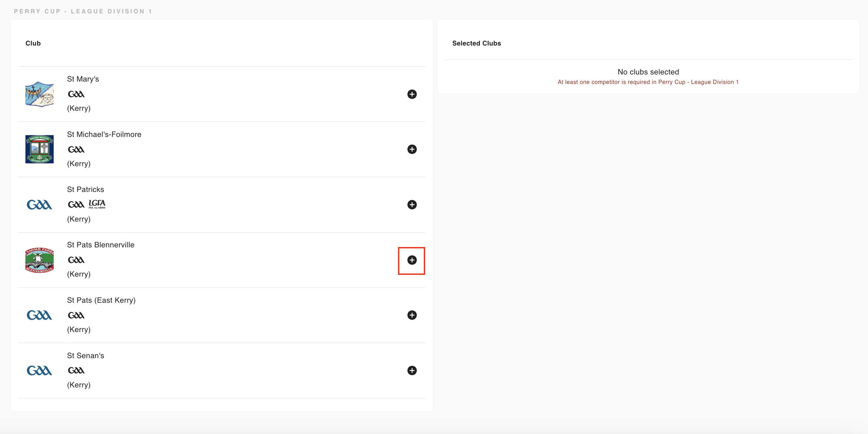
Task: Add St Pats (East Kerry) plus icon
Action: (412, 315)
